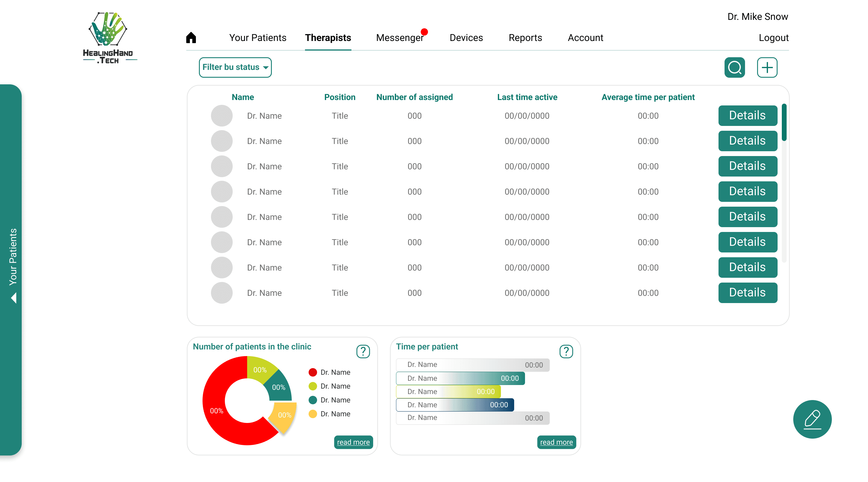
Task: Expand the Your Patients side panel arrow
Action: 14,298
